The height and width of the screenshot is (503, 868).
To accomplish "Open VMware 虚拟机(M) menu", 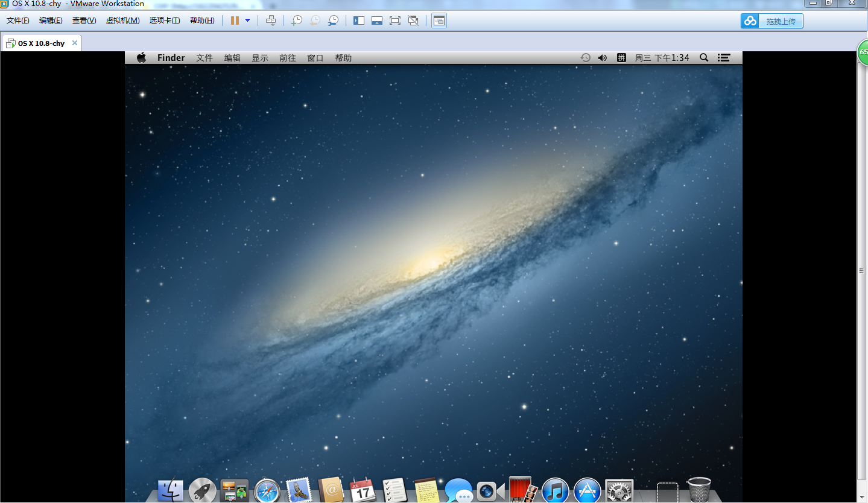I will [123, 21].
